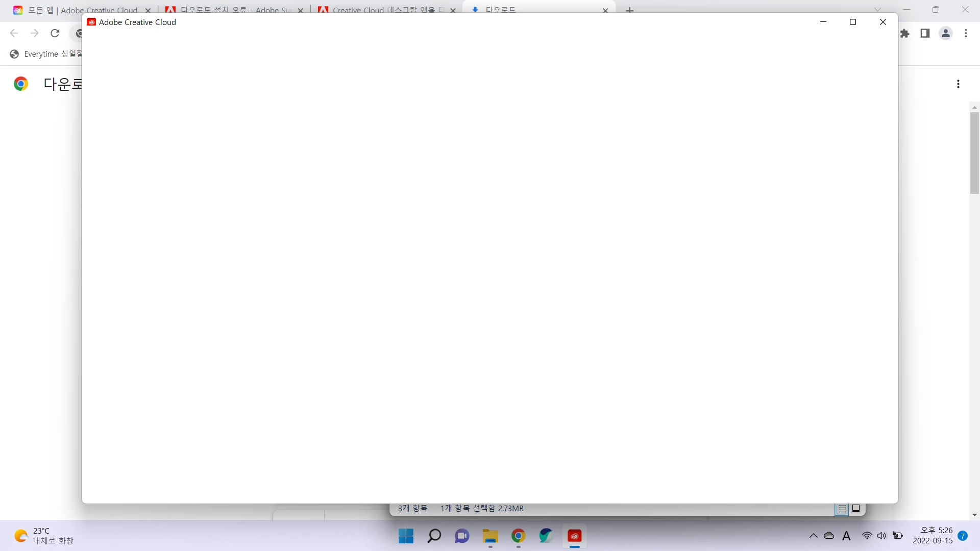Reload the current Chrome page
Screen dimensions: 980x551
tap(55, 34)
